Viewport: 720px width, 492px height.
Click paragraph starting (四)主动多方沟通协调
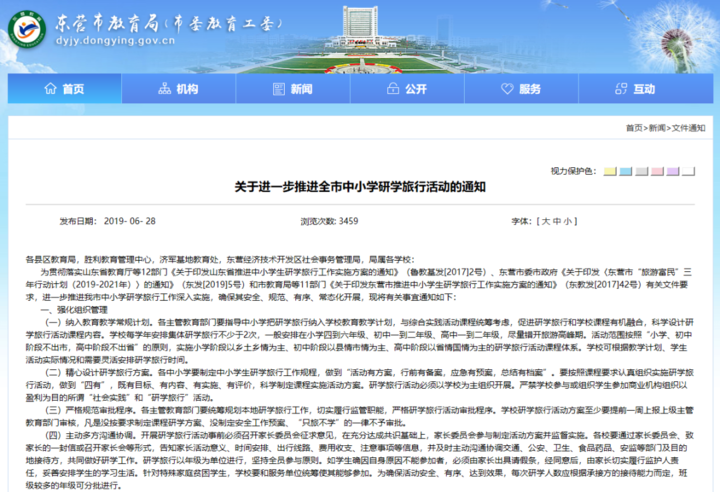(x=360, y=460)
